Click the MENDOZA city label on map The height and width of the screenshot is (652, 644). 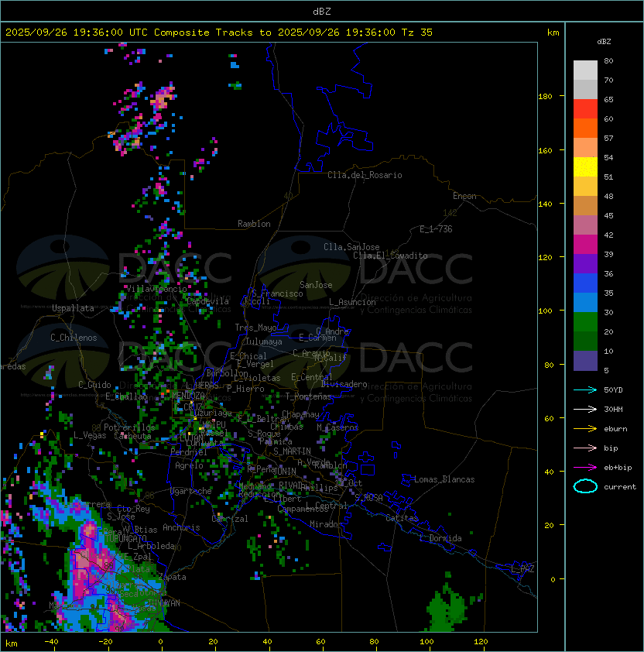188,395
